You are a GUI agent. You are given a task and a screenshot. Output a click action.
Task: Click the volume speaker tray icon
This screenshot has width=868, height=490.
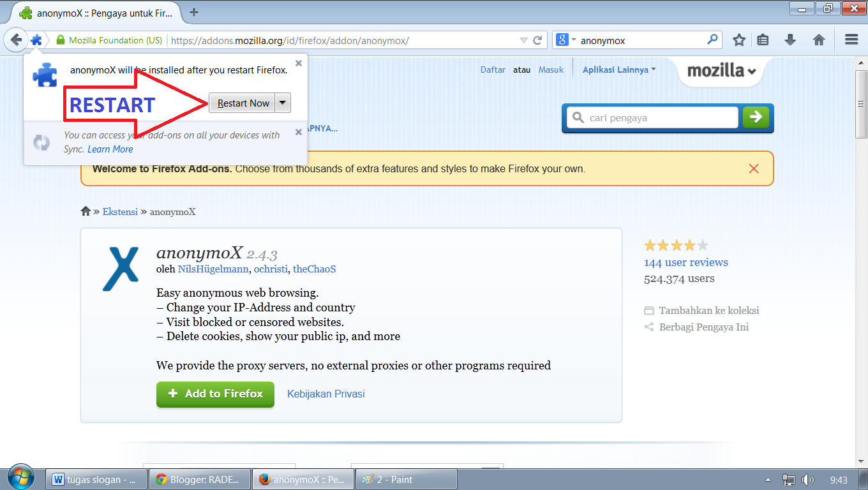click(x=808, y=480)
